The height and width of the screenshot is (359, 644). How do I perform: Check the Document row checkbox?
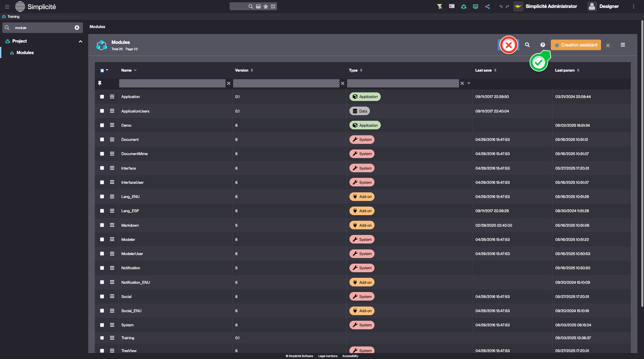pos(102,140)
